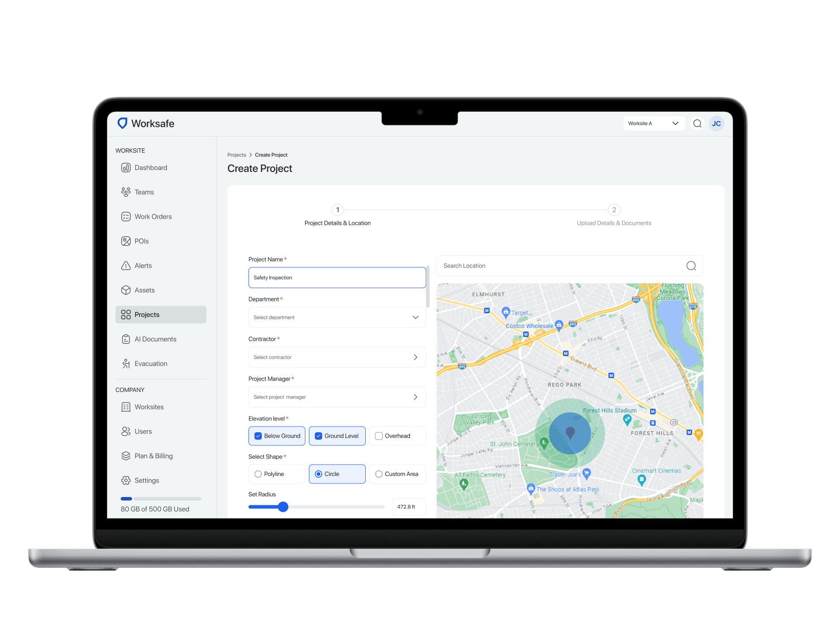Click the Project Name input field

337,278
